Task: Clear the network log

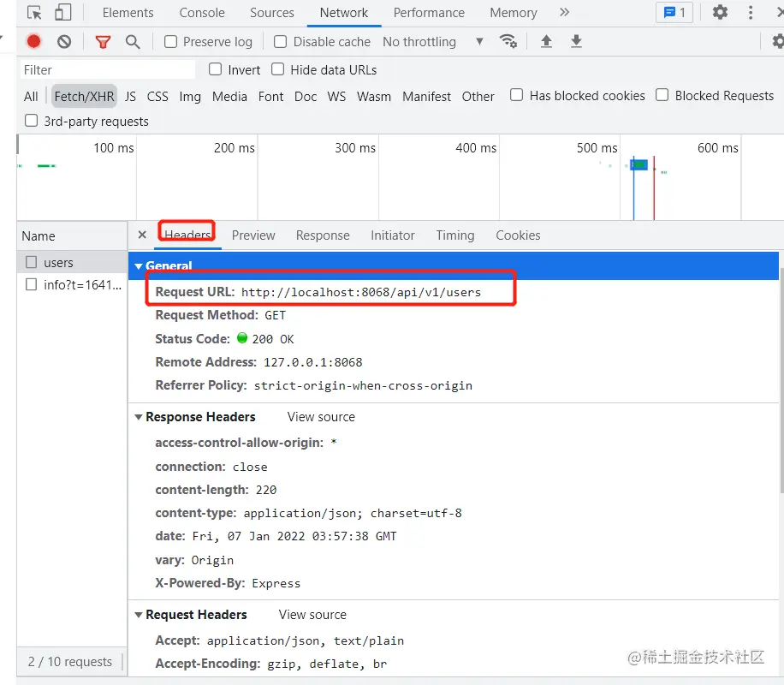Action: [x=64, y=42]
